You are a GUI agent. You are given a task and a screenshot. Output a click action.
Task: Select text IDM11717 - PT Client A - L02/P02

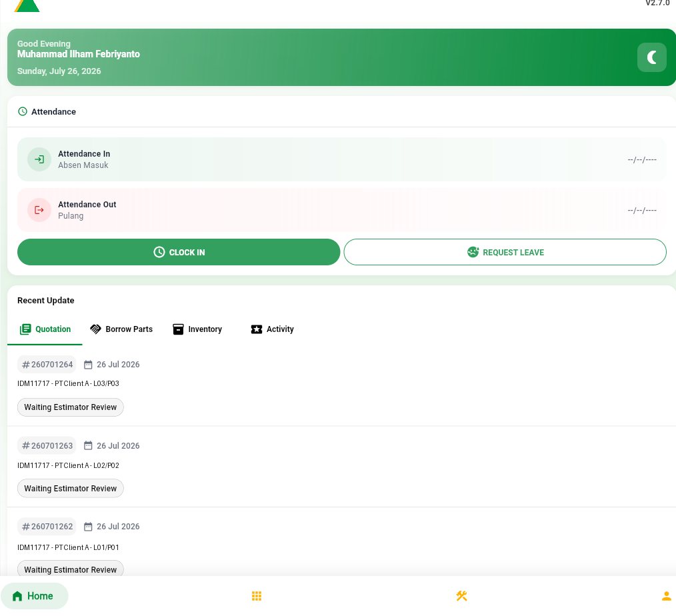[68, 465]
